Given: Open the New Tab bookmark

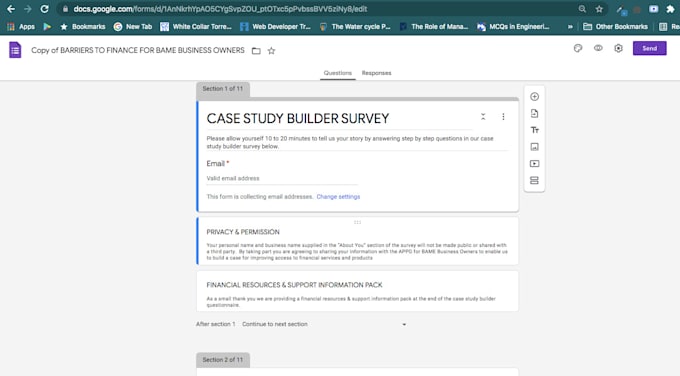Looking at the screenshot, I should coord(133,26).
